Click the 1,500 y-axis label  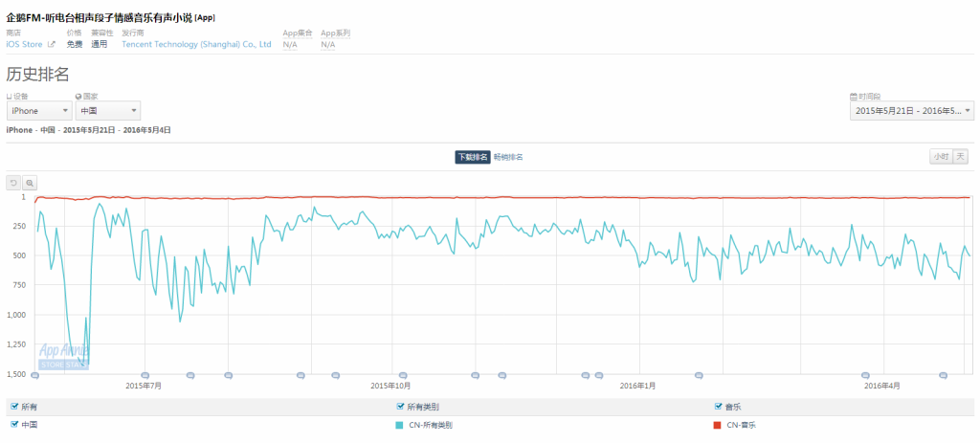pos(16,374)
